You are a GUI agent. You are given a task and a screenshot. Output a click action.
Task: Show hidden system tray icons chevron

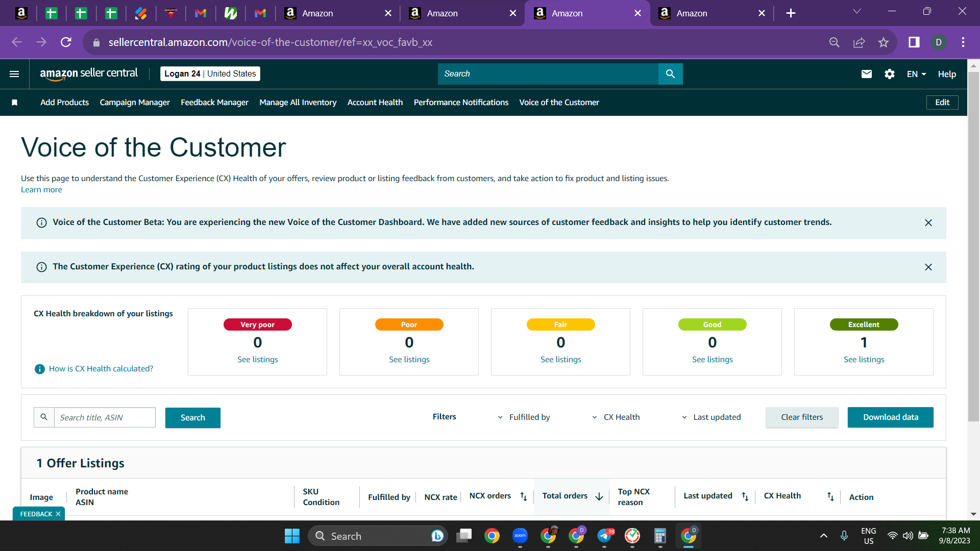click(x=823, y=536)
